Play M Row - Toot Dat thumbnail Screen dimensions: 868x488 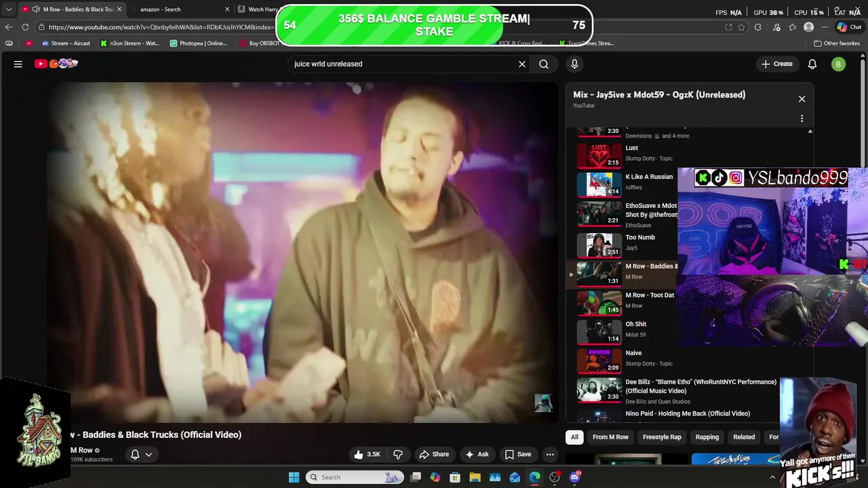tap(599, 302)
